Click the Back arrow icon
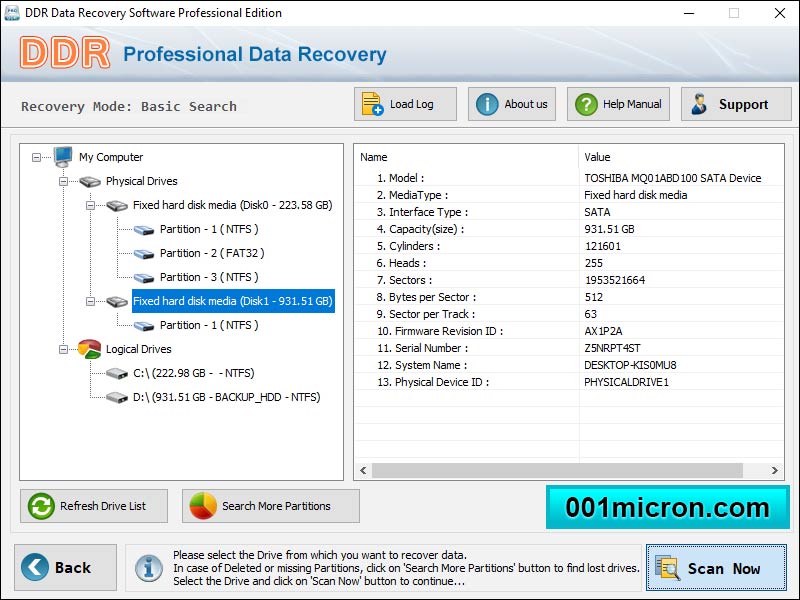 pos(35,567)
